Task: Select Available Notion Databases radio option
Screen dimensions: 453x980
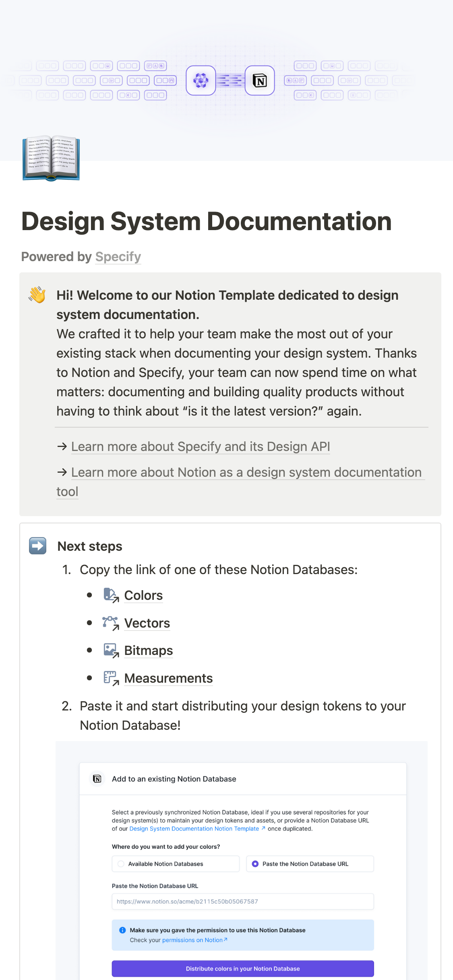Action: click(x=121, y=864)
